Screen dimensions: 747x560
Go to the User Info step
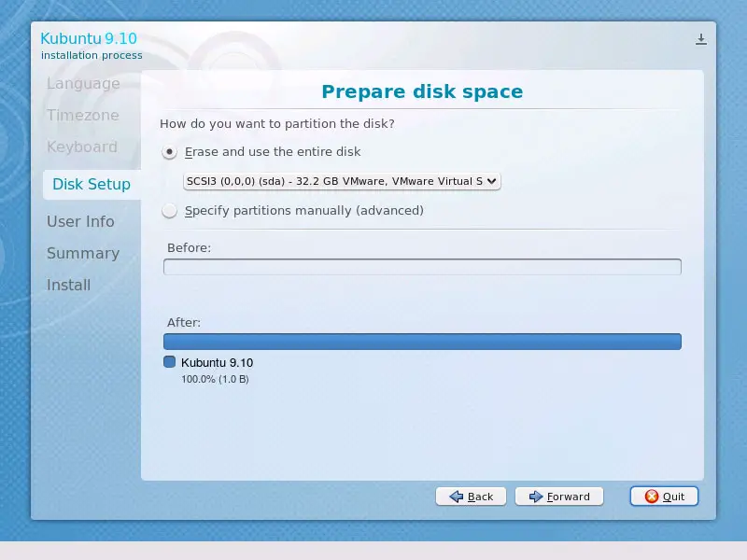(x=80, y=221)
